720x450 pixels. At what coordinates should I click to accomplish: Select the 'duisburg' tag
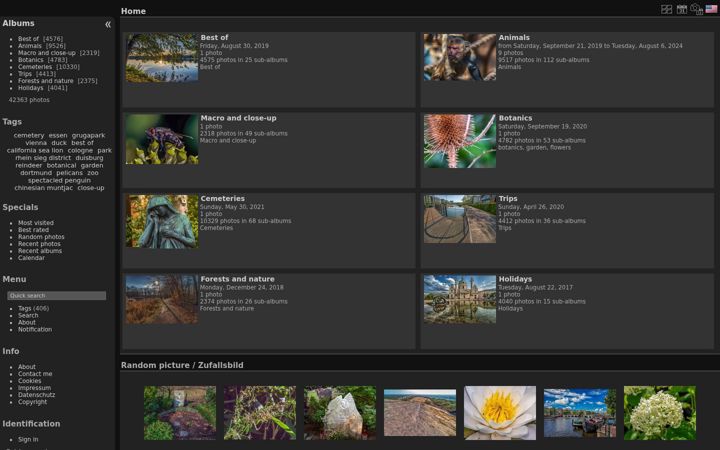click(90, 158)
